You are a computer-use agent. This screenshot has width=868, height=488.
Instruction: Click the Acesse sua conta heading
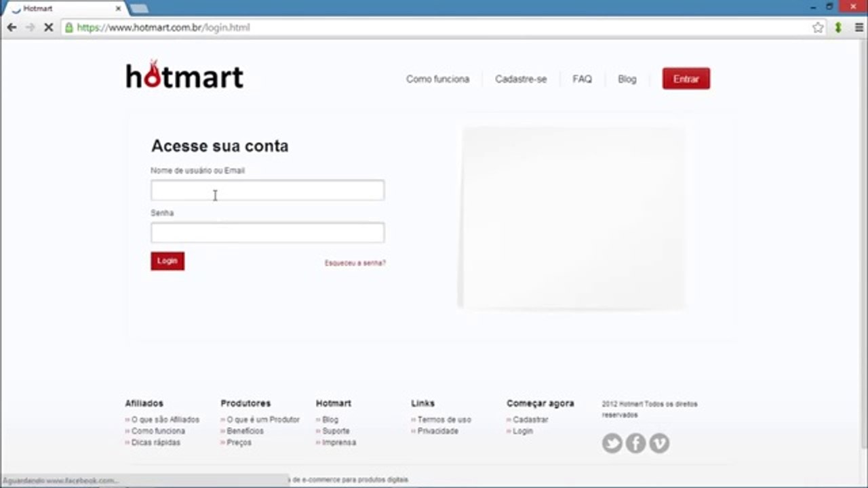tap(220, 146)
